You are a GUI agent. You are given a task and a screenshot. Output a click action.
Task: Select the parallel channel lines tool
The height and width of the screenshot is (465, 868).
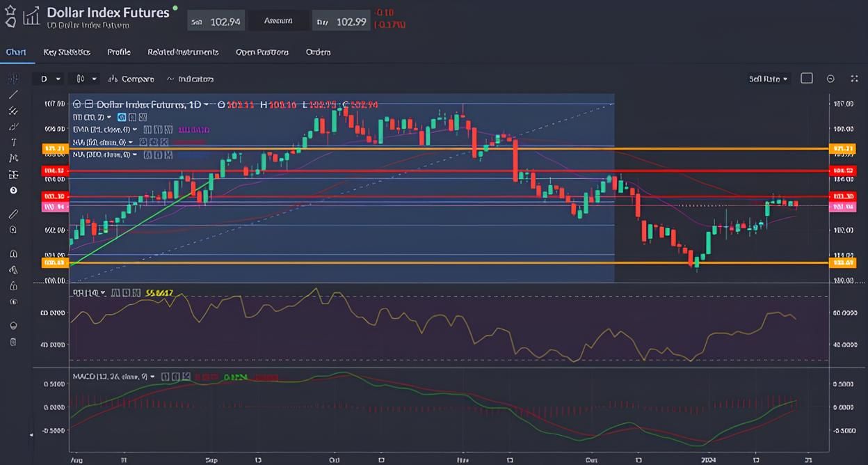(13, 111)
